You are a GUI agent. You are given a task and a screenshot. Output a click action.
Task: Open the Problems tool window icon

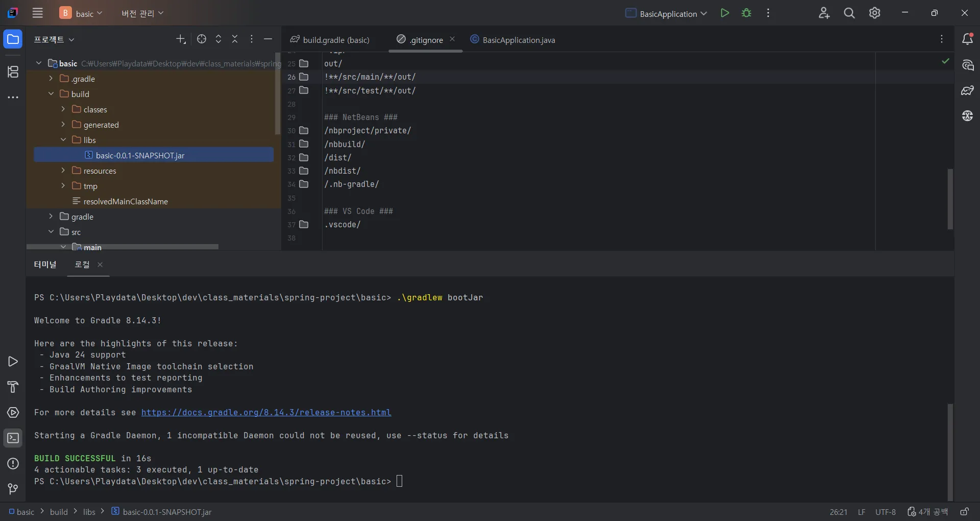(x=13, y=464)
